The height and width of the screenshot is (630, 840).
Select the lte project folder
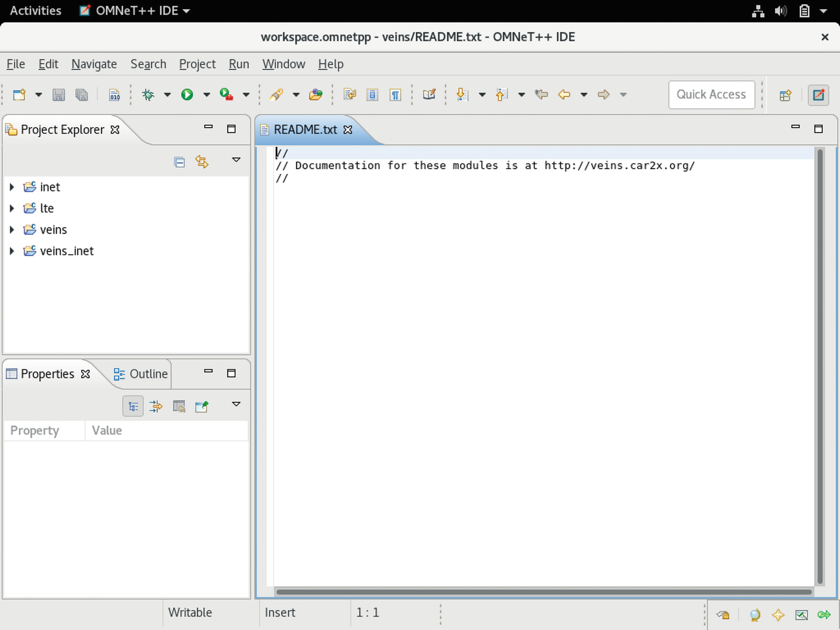coord(39,208)
